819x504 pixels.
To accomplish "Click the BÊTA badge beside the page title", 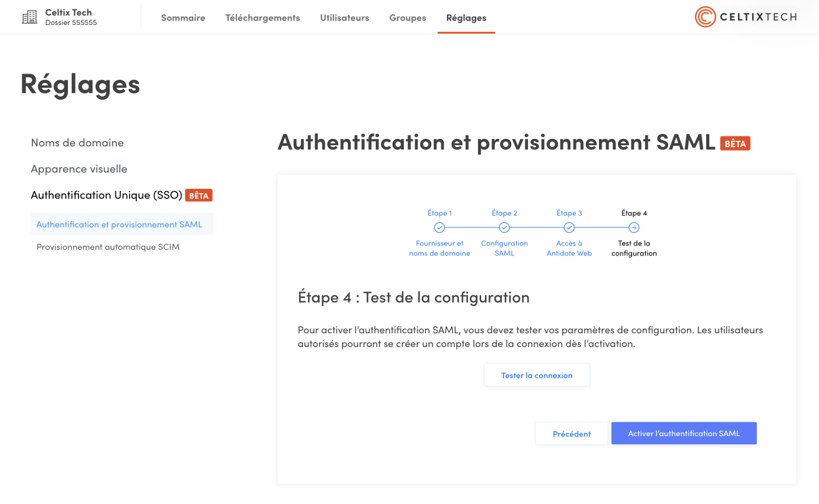I will [735, 143].
